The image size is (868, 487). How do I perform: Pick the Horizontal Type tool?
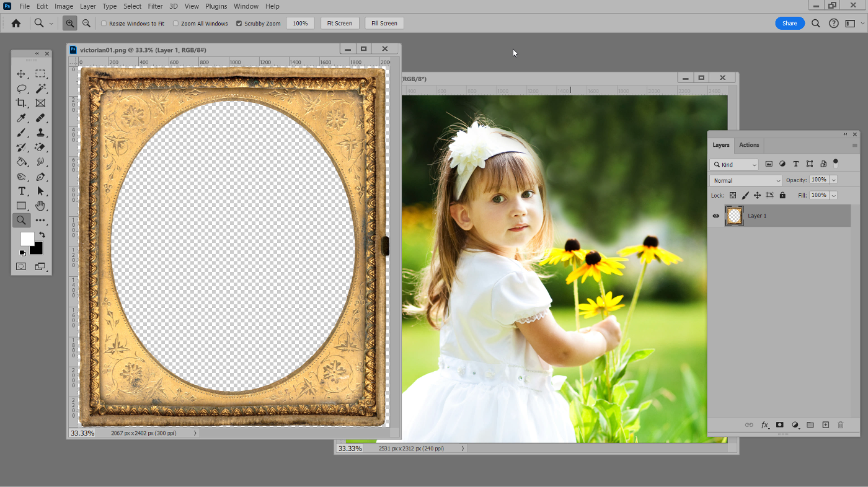21,191
